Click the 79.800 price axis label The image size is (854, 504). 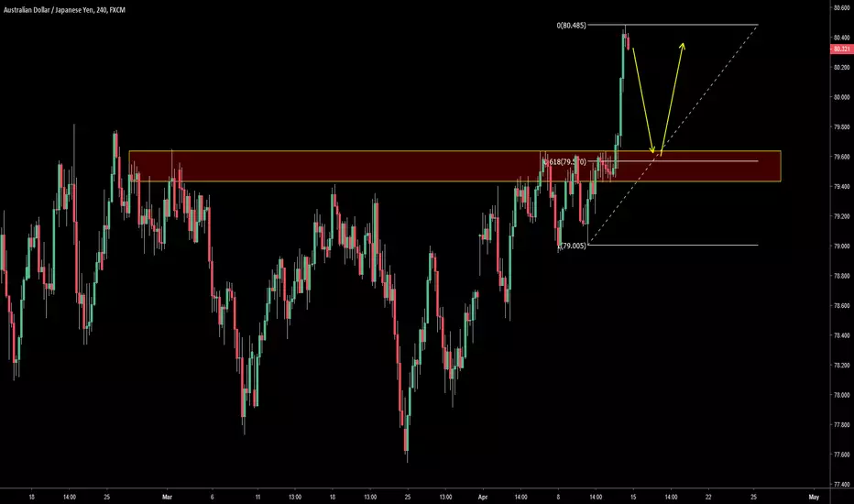coord(841,127)
